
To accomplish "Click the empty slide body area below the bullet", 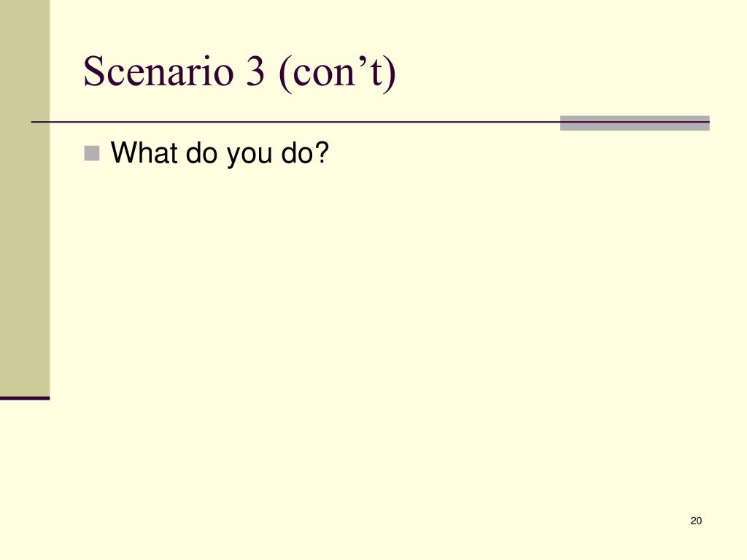I will coord(381,333).
